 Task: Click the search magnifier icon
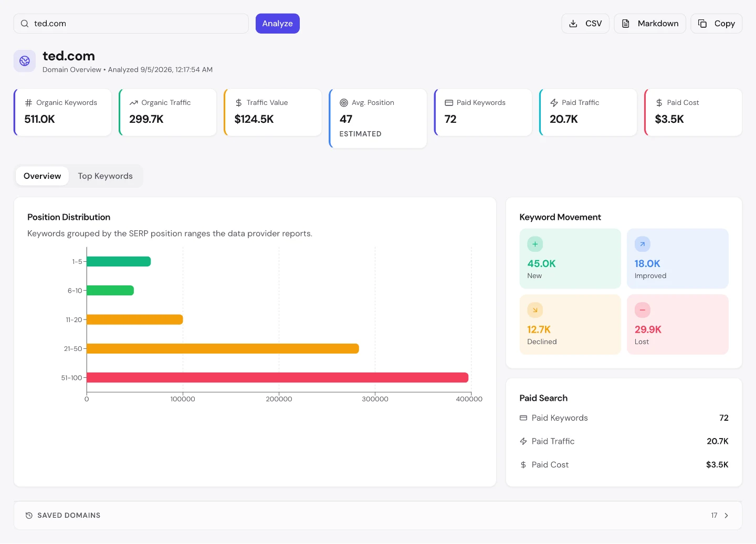point(25,24)
